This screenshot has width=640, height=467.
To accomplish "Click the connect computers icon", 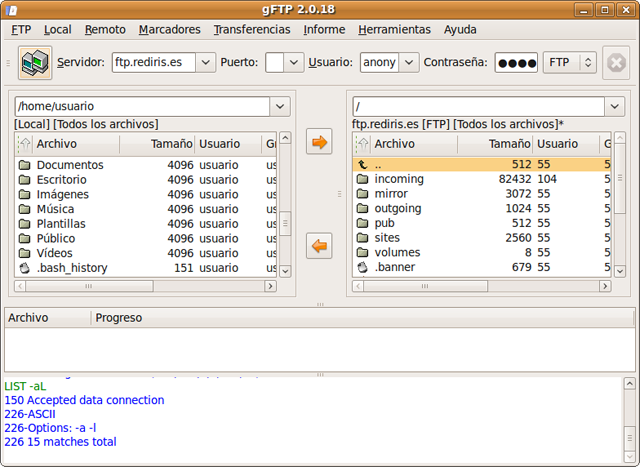I will coord(35,63).
